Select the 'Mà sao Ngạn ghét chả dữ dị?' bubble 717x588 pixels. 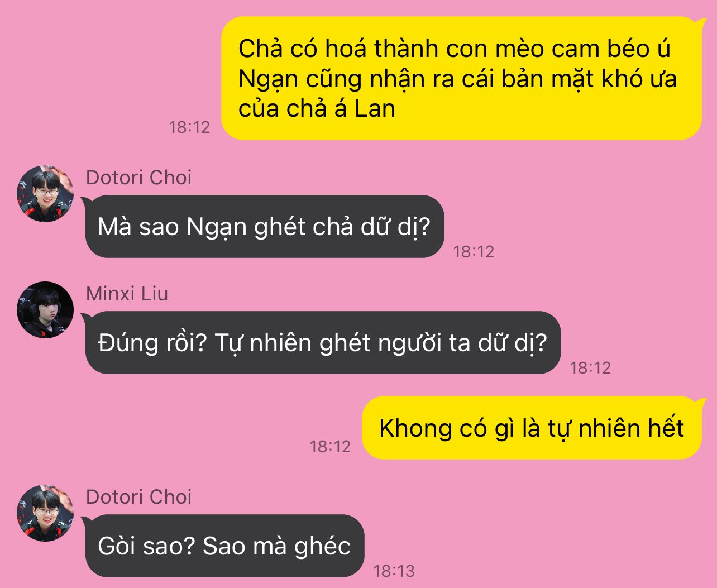[265, 227]
